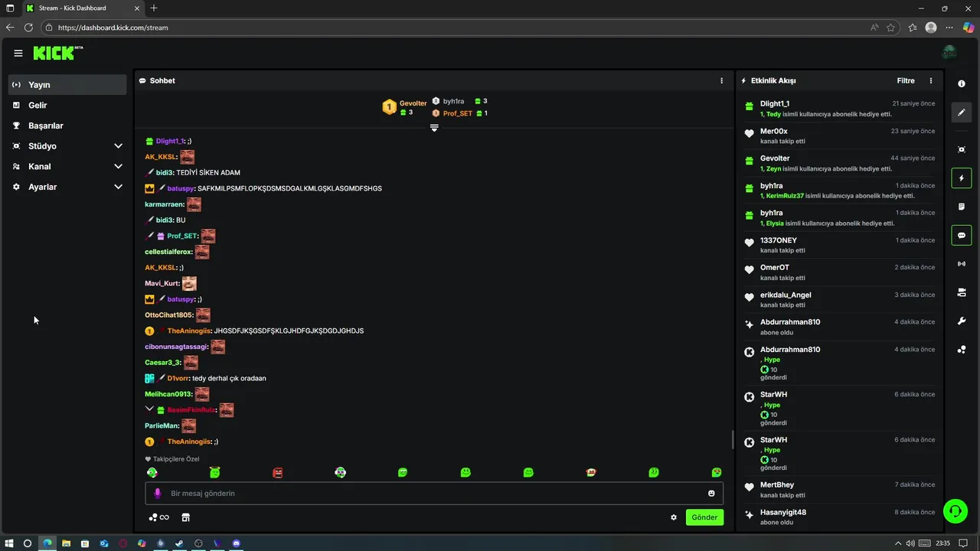Open the profile avatar menu

(x=949, y=52)
